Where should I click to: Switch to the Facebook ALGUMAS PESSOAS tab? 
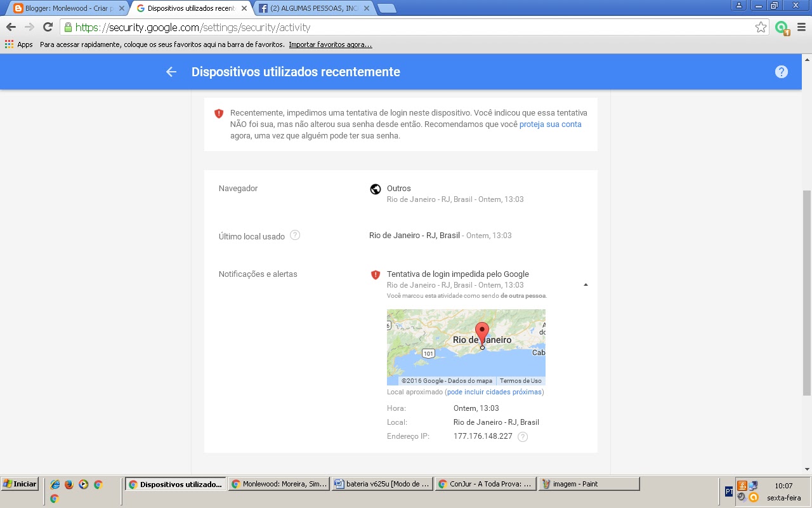click(x=314, y=8)
